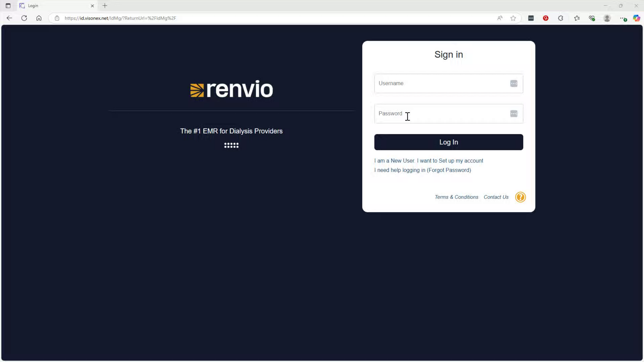This screenshot has height=362, width=644.
Task: Focus the Username input field
Action: tap(449, 83)
